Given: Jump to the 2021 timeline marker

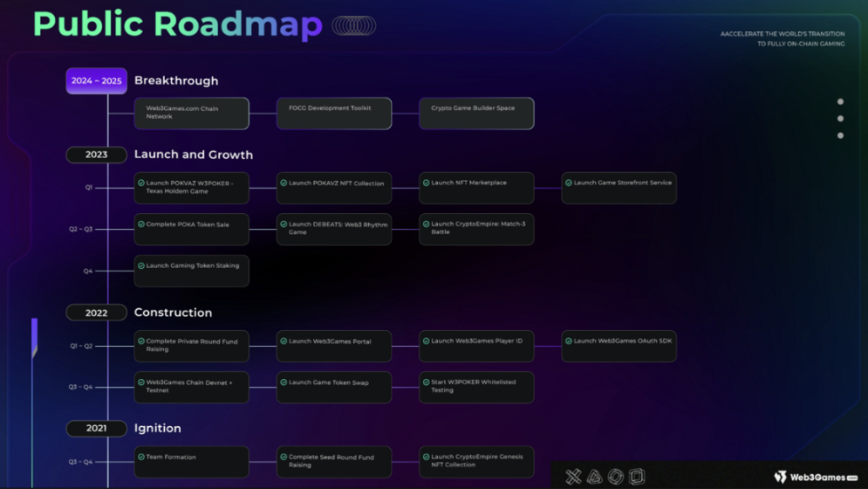Looking at the screenshot, I should [97, 429].
